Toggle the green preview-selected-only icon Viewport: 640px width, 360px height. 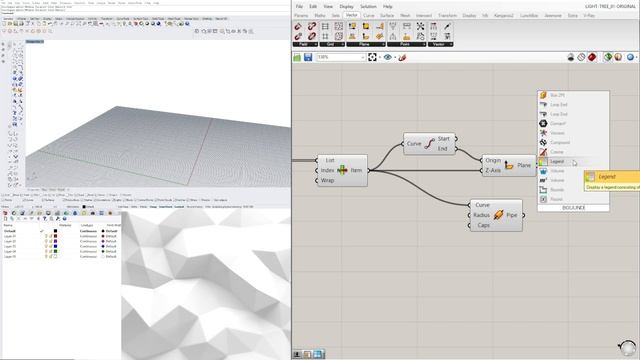point(608,57)
